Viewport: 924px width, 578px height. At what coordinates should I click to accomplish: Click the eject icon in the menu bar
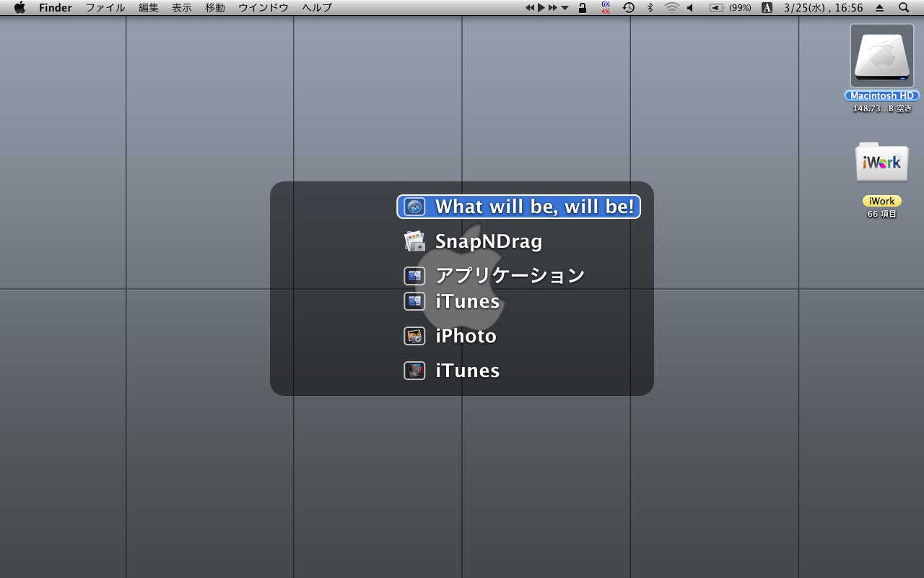click(x=879, y=7)
